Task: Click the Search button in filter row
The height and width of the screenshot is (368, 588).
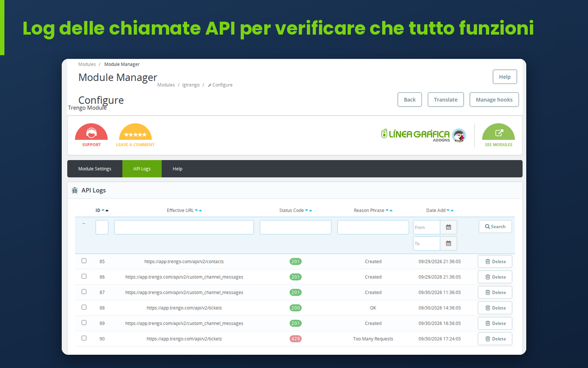Action: tap(495, 227)
